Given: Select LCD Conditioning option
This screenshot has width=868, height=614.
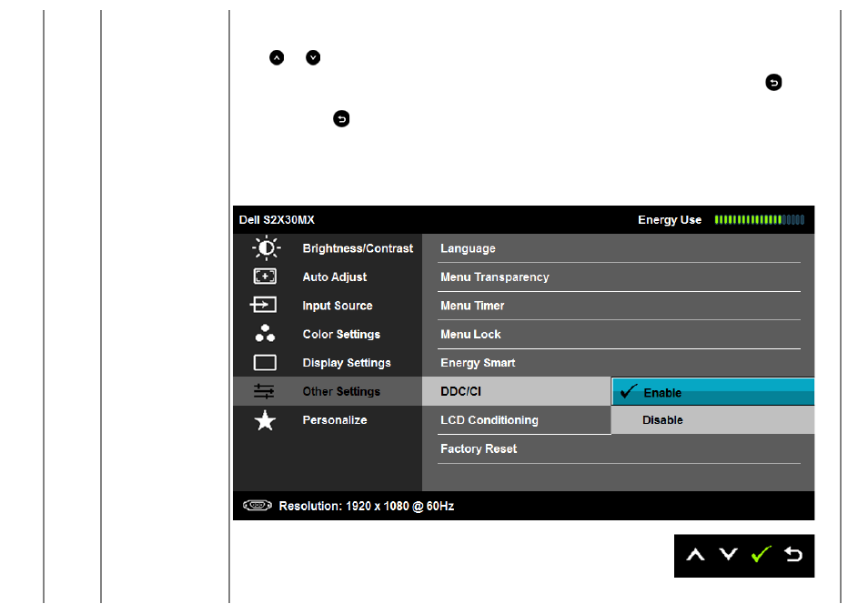Looking at the screenshot, I should [517, 420].
